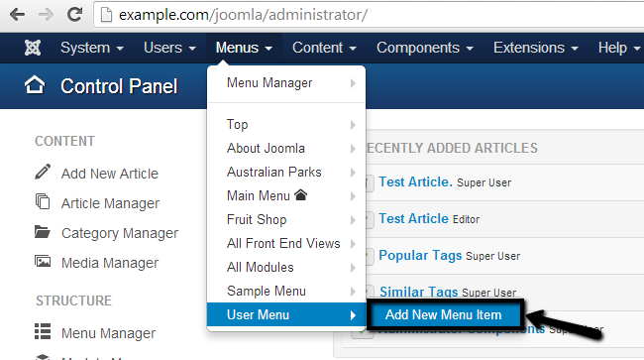Open Test Article. by Super User
The height and width of the screenshot is (360, 644).
point(416,181)
